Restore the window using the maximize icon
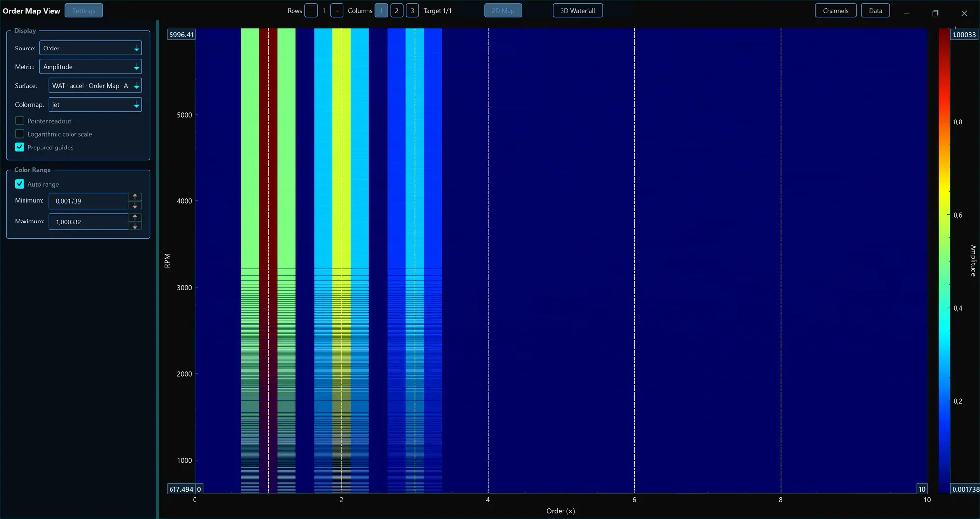The image size is (980, 519). (935, 13)
